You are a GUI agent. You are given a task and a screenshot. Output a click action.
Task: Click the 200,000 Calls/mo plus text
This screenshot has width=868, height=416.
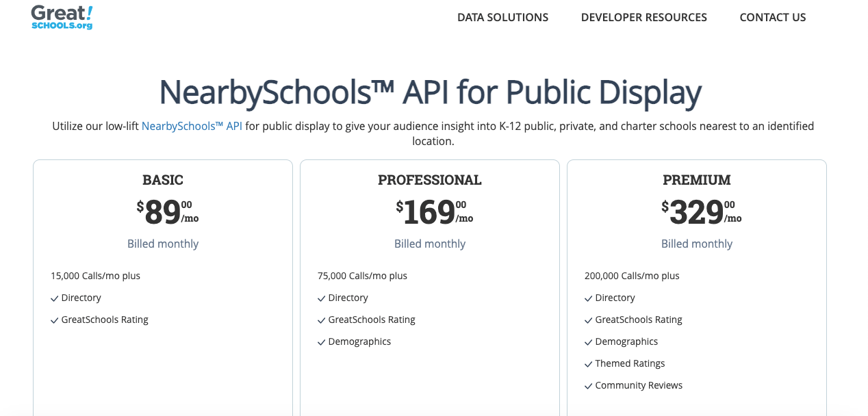point(632,276)
